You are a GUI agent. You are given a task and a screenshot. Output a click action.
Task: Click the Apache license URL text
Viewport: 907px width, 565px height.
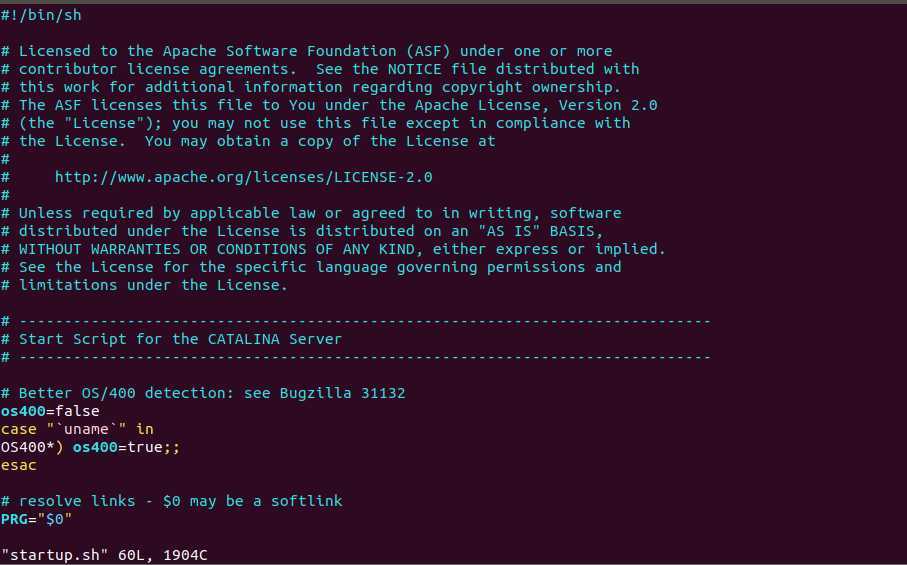coord(244,177)
